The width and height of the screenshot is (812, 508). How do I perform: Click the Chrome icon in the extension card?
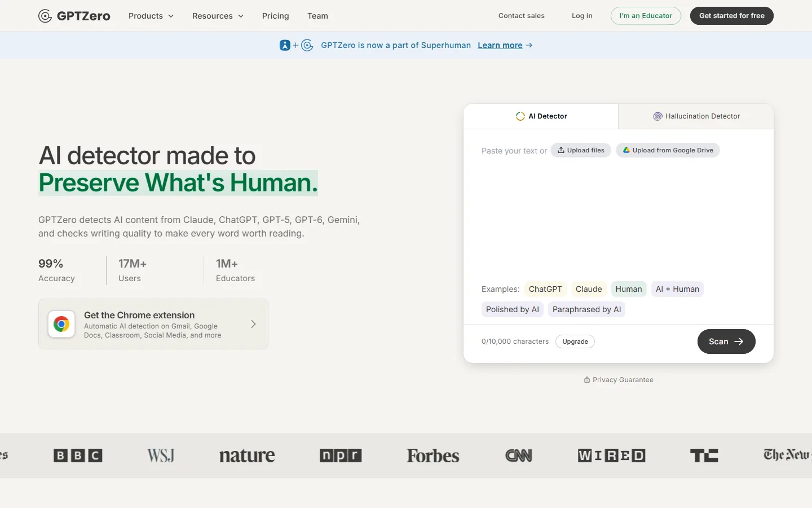click(x=61, y=324)
